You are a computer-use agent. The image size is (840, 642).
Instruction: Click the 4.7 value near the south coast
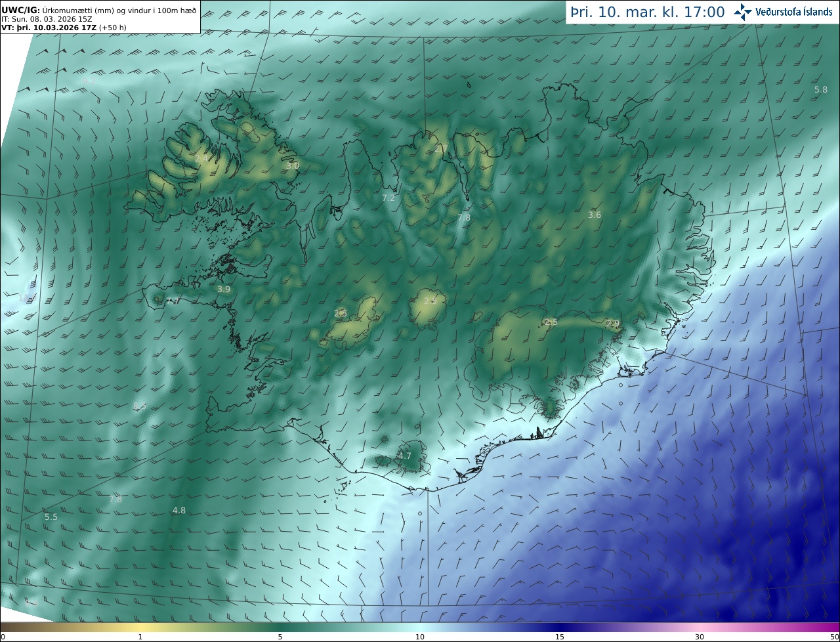point(405,456)
